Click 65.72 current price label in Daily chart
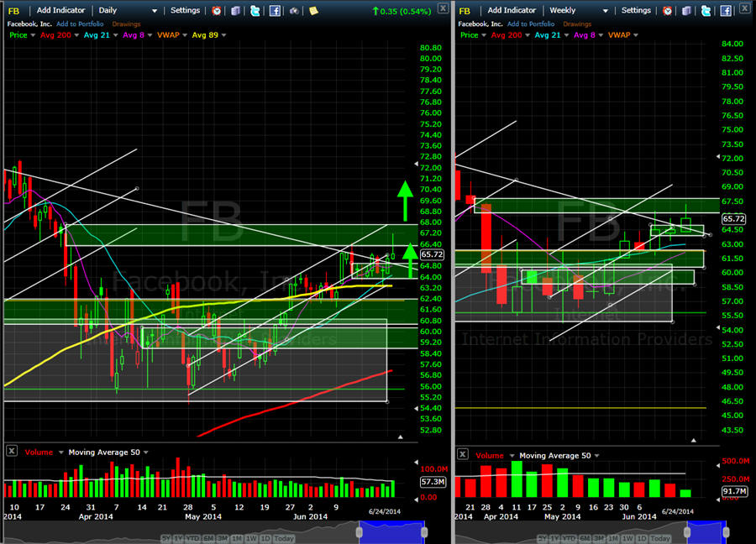The width and height of the screenshot is (756, 544). coord(432,254)
